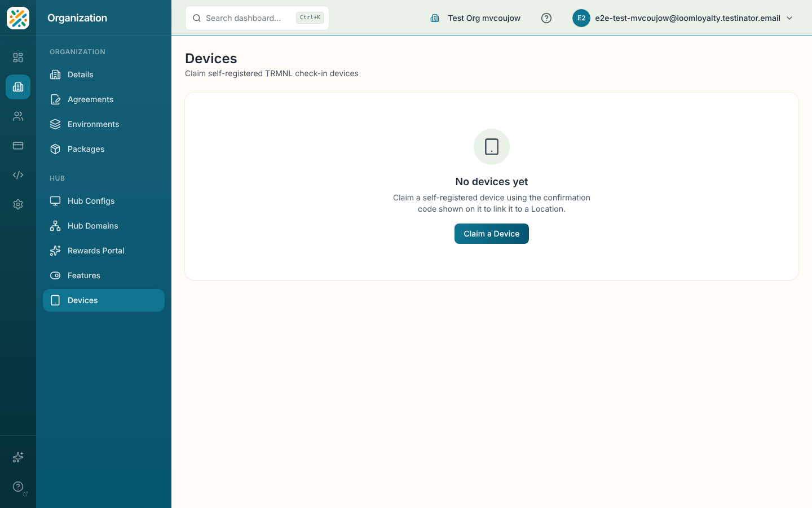Open Environments menu item
Screen dimensions: 812x508
[x=104, y=124]
